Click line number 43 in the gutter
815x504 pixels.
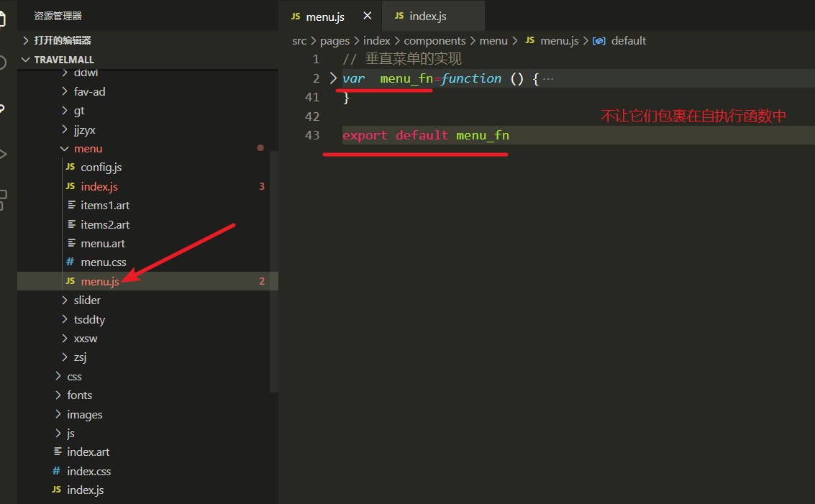312,135
